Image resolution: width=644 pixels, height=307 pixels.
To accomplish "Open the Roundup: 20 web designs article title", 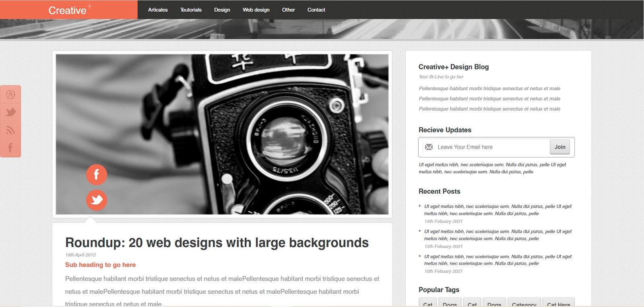I will tap(217, 243).
